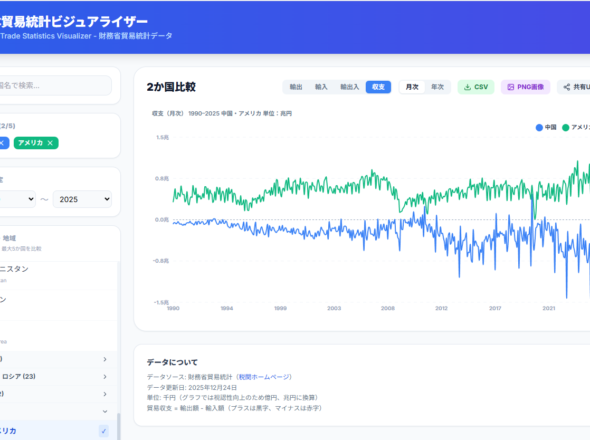This screenshot has width=590, height=440.
Task: Click the country list scrollbar
Action: pyautogui.click(x=119, y=426)
